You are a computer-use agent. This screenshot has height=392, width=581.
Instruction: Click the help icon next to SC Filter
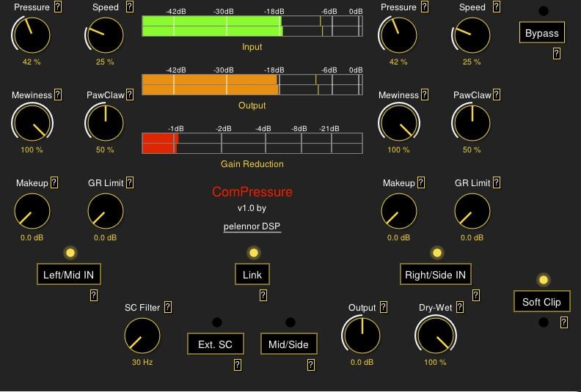(x=168, y=307)
